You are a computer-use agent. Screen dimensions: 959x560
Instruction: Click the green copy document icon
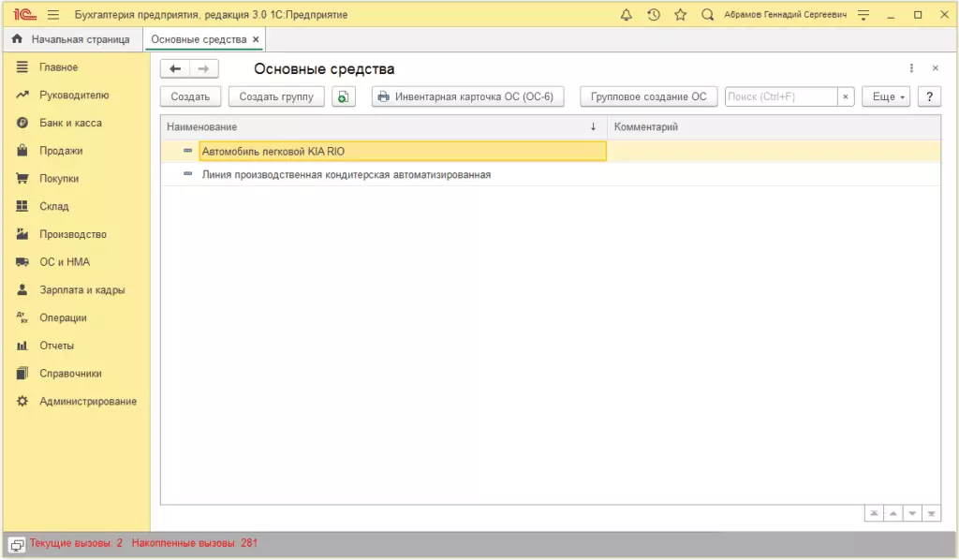pyautogui.click(x=344, y=96)
